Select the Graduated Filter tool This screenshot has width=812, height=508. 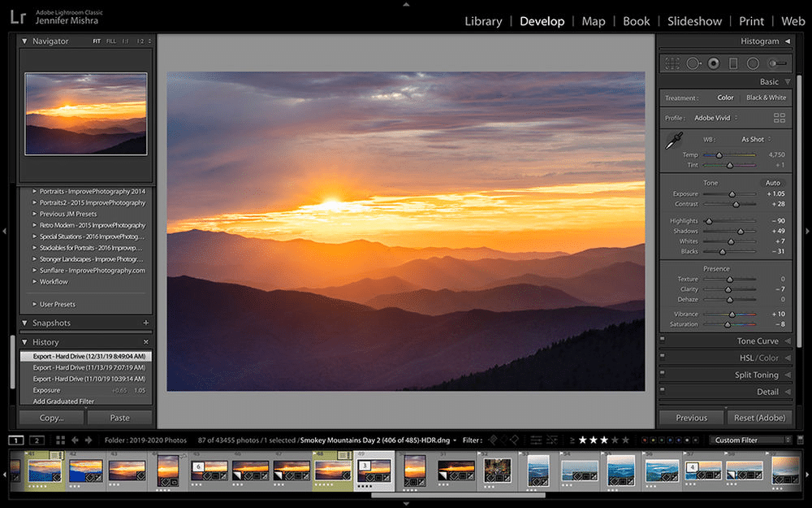coord(733,63)
